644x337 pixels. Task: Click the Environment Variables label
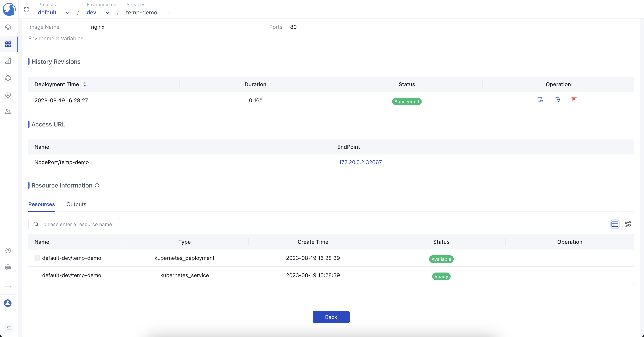pyautogui.click(x=56, y=38)
